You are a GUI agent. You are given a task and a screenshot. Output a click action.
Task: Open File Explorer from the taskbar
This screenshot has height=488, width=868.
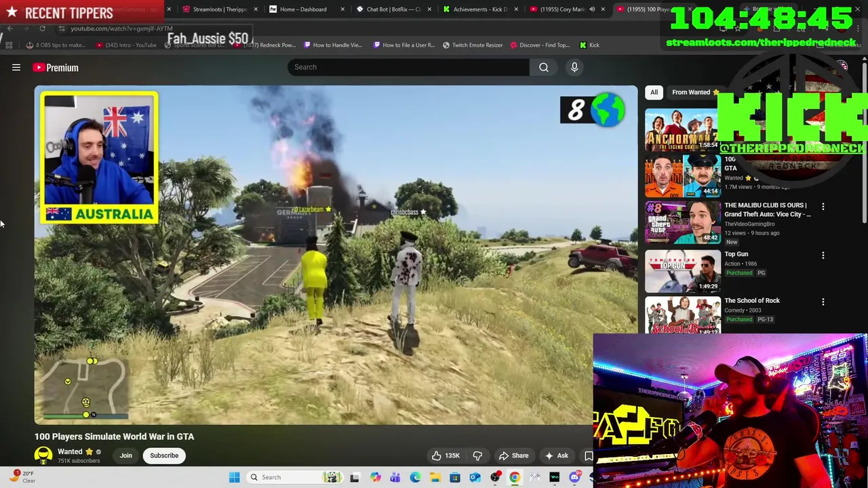coord(435,477)
